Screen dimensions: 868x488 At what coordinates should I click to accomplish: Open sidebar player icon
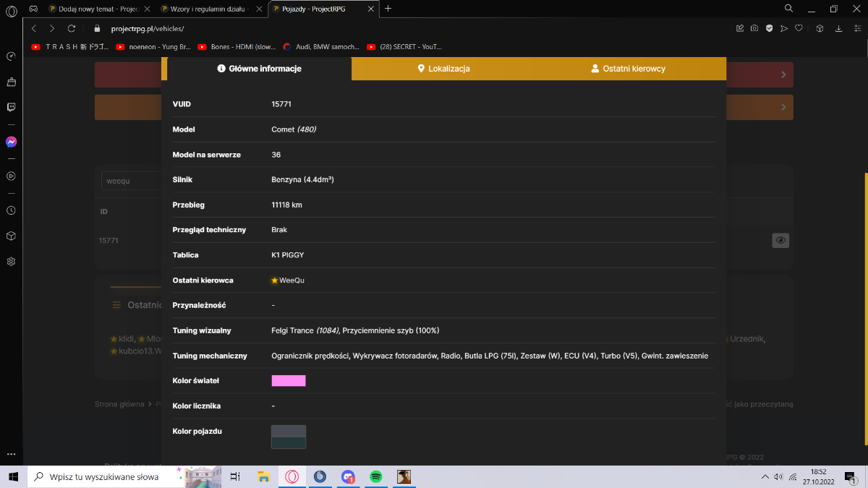(x=11, y=176)
